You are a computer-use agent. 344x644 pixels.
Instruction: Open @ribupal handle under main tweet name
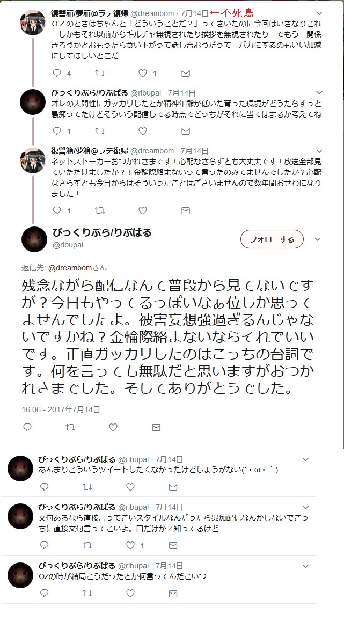point(68,245)
